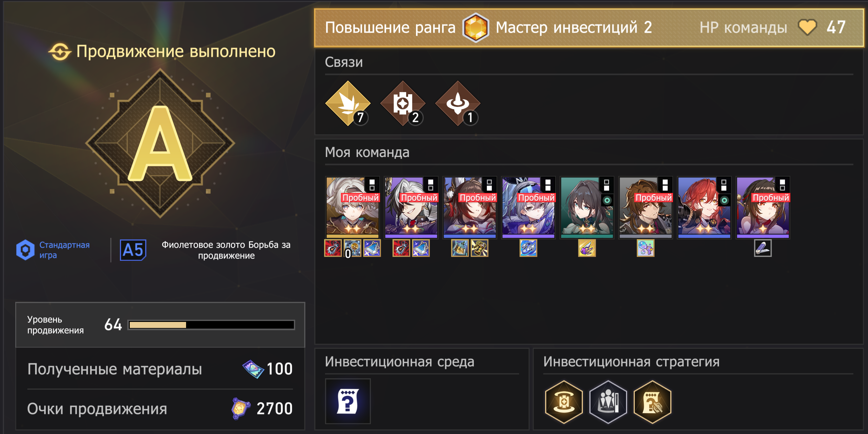Open the silver hexagon crowd strategy icon
868x434 pixels.
click(x=608, y=402)
